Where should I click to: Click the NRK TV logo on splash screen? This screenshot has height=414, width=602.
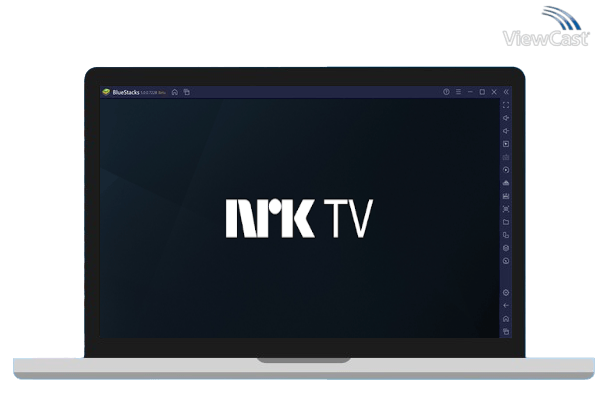tap(299, 218)
